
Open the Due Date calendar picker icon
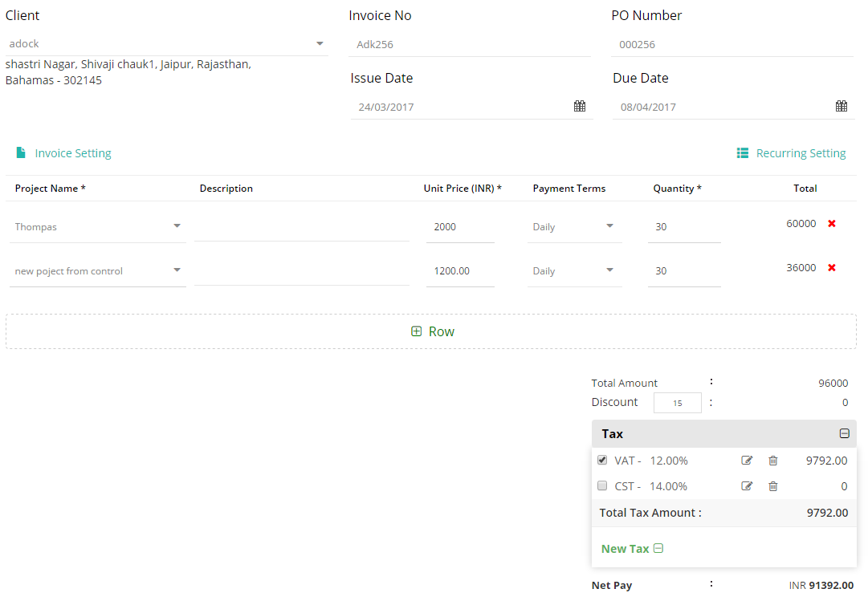[842, 106]
